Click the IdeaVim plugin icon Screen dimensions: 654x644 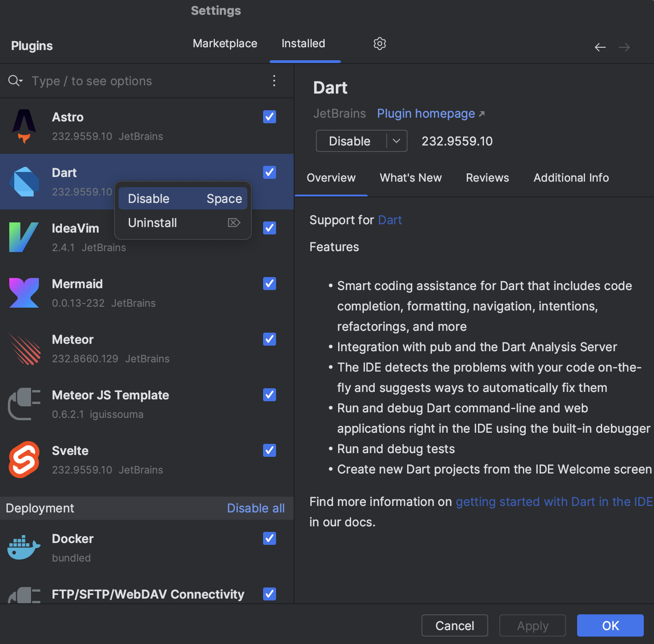(x=24, y=237)
